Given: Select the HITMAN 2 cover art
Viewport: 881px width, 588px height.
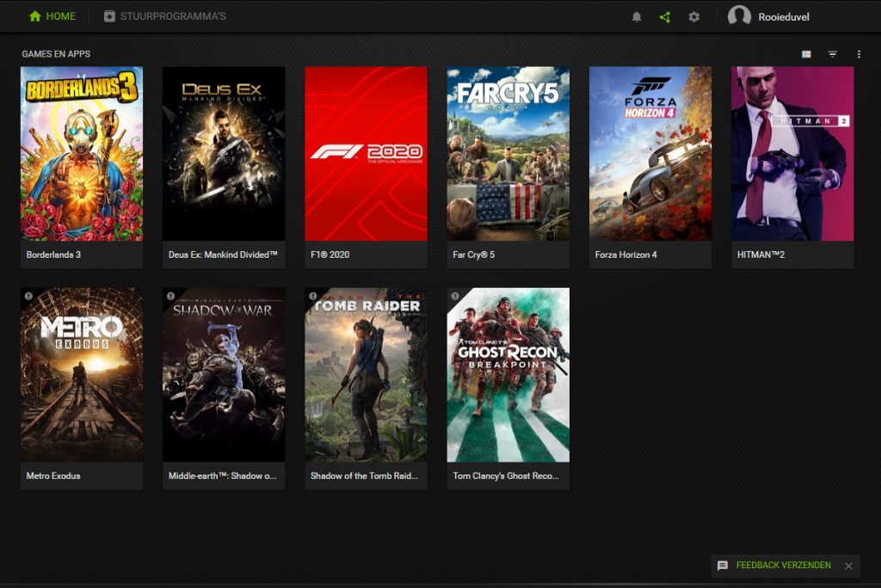Looking at the screenshot, I should (792, 154).
